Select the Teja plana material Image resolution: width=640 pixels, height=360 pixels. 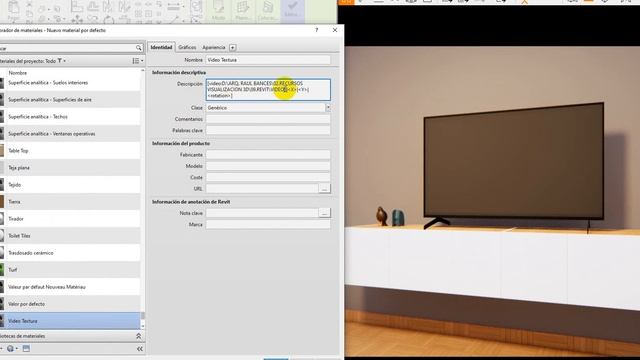(x=70, y=168)
